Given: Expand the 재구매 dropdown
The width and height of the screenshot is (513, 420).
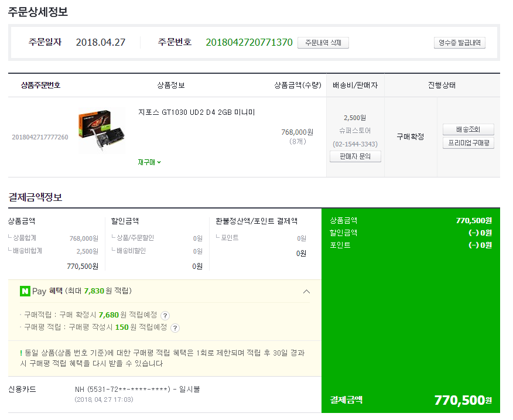Looking at the screenshot, I should [149, 162].
